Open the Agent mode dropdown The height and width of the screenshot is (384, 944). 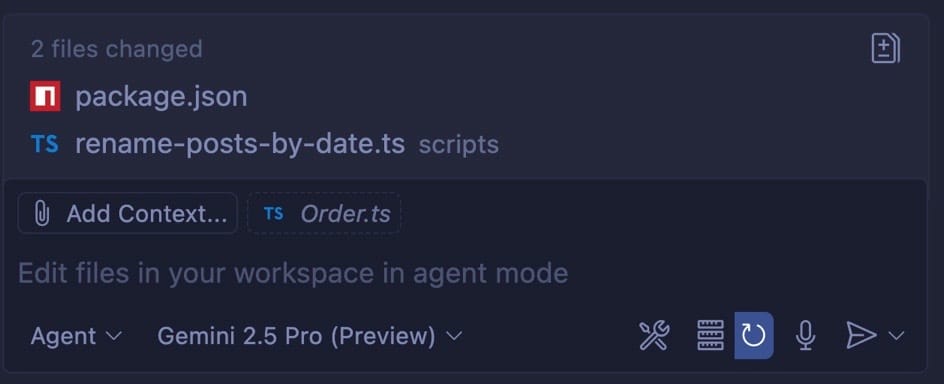[76, 336]
